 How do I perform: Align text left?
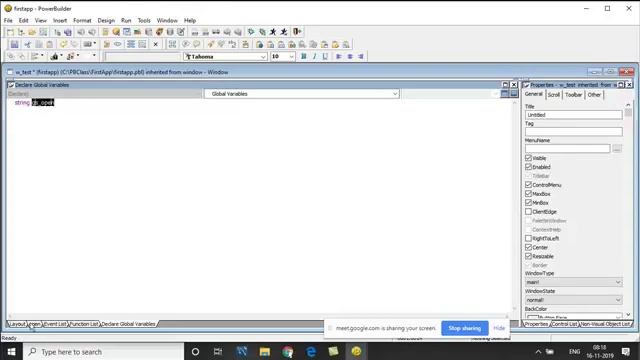coord(339,56)
